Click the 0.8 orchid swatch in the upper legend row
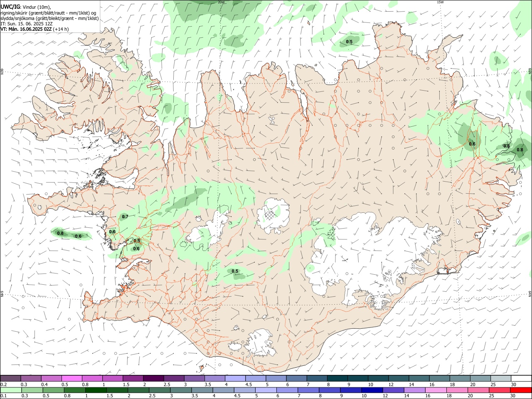 click(92, 378)
